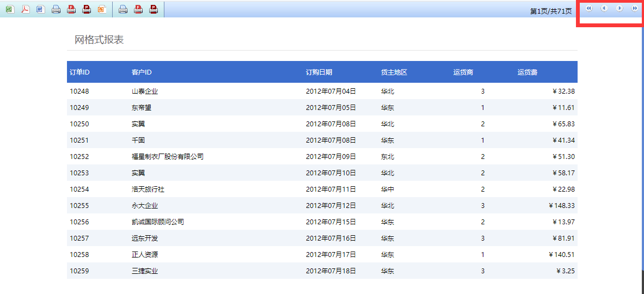This screenshot has width=644, height=294.
Task: Select customer 远东开发
Action: [145, 238]
